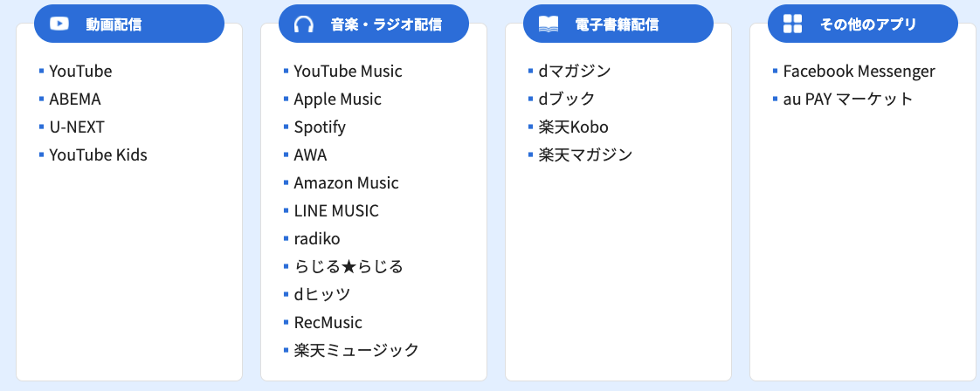The width and height of the screenshot is (980, 391).
Task: Click the headphones icon beside 音楽・ラジオ配信
Action: [x=304, y=24]
